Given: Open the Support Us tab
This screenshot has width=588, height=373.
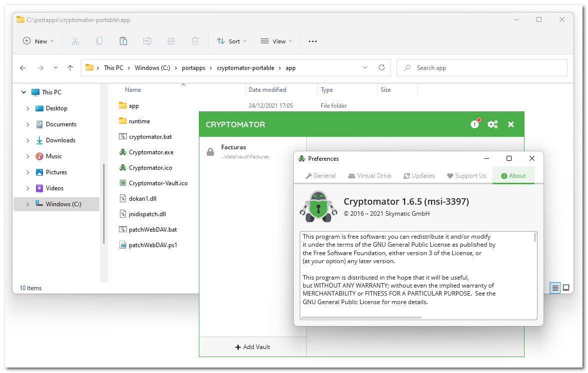Looking at the screenshot, I should click(x=467, y=175).
